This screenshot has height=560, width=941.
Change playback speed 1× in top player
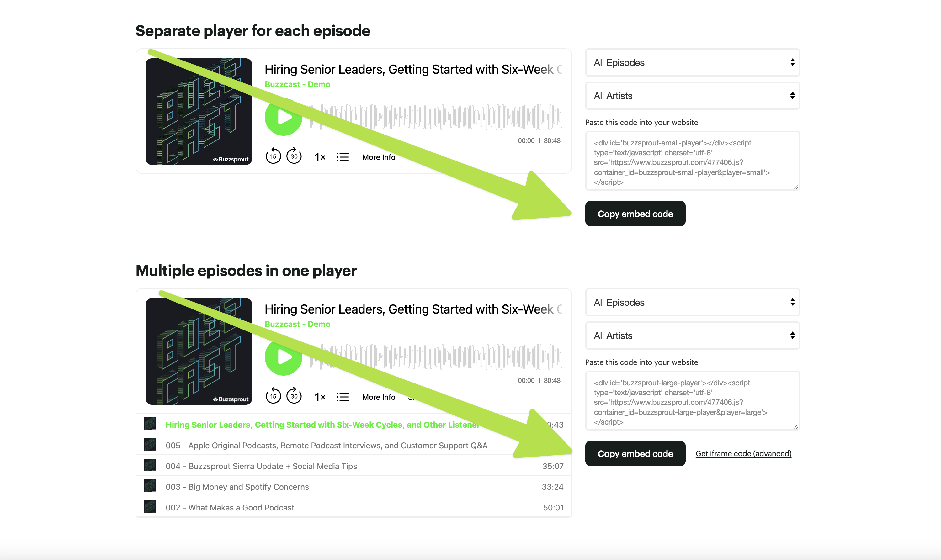tap(320, 157)
